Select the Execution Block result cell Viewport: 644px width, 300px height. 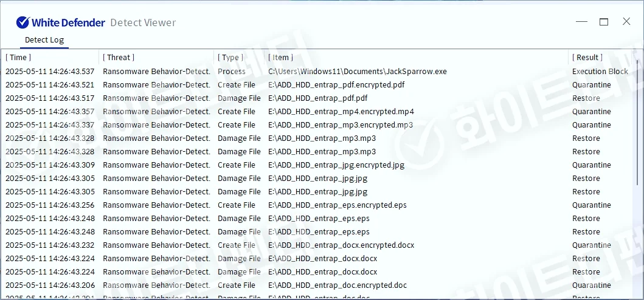[x=600, y=72]
